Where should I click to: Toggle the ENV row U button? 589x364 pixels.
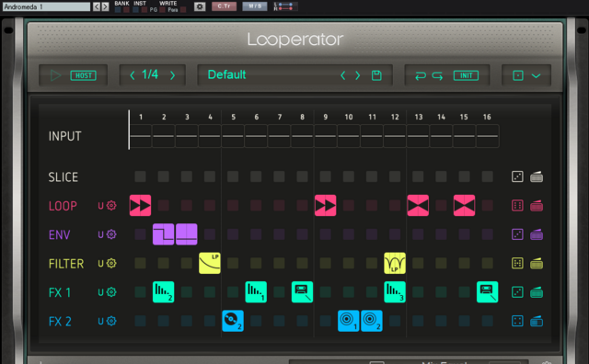[x=100, y=234]
